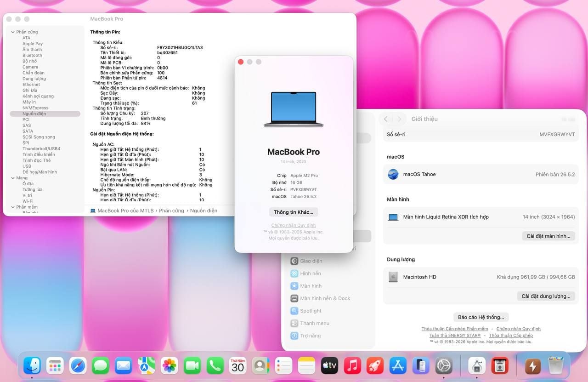
Task: Open the Thỏa thuận Cấp phép Phần mềm link
Action: point(455,329)
